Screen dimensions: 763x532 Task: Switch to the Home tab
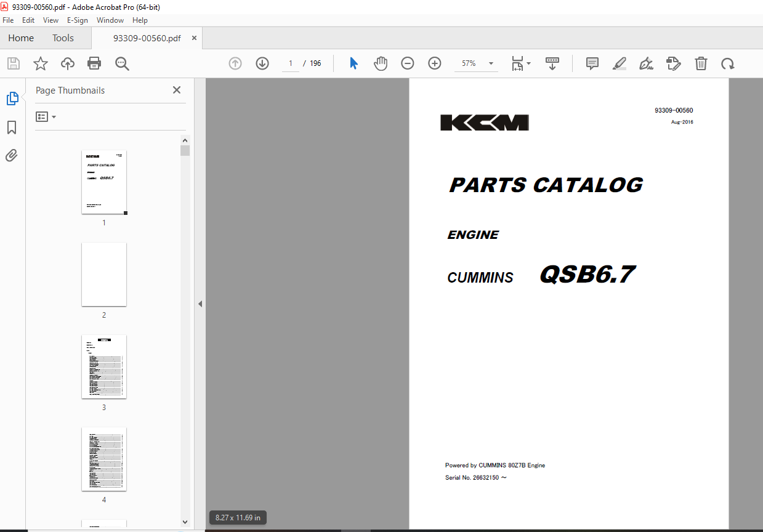coord(21,38)
